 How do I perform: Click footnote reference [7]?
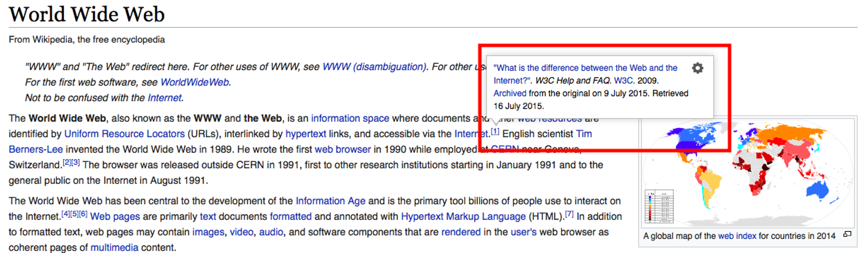[x=569, y=214]
